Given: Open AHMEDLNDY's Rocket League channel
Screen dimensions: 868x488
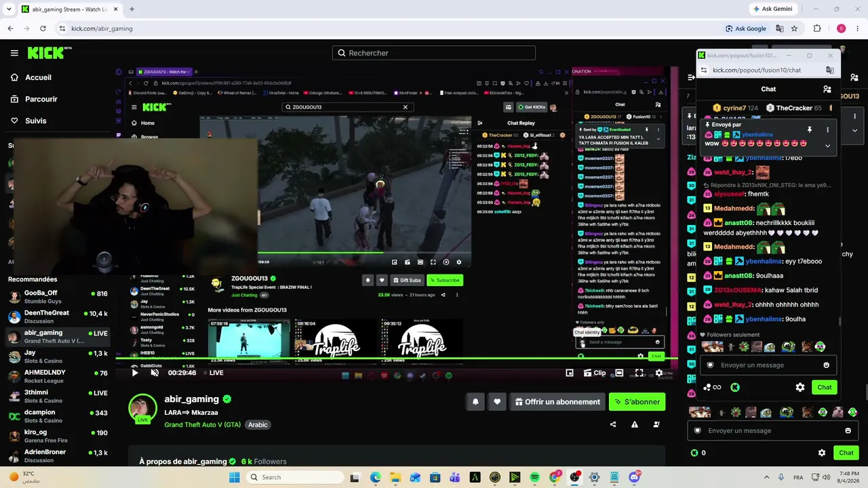Looking at the screenshot, I should coord(58,376).
